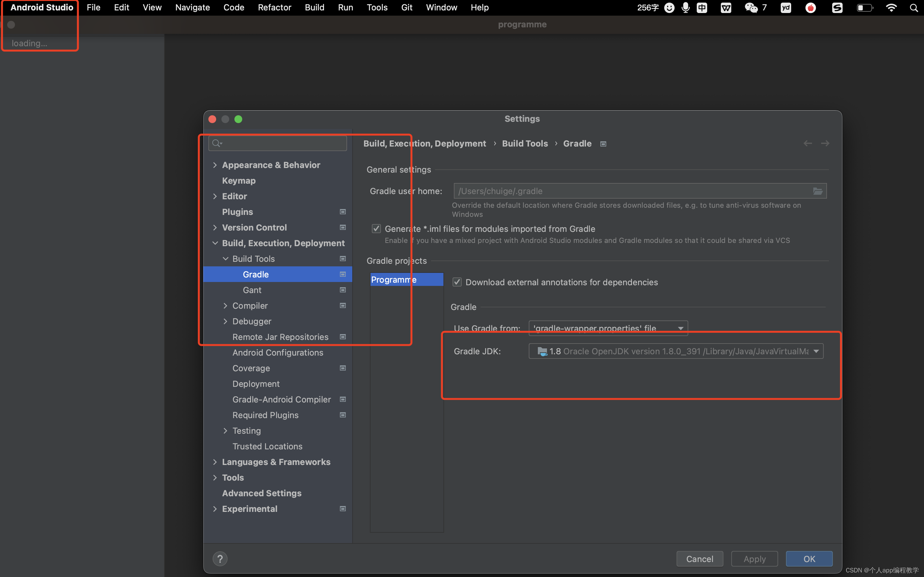Click the OK button
Screen dimensions: 924x577
click(809, 559)
